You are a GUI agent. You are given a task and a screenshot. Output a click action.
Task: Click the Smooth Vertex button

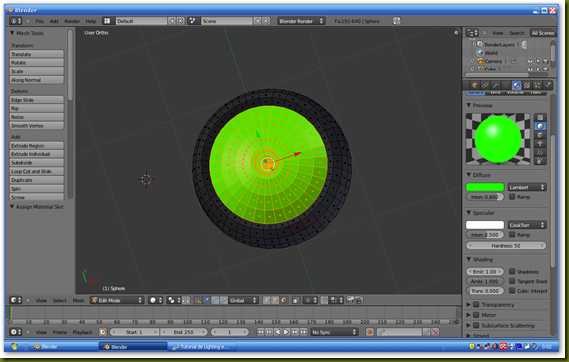pyautogui.click(x=37, y=126)
